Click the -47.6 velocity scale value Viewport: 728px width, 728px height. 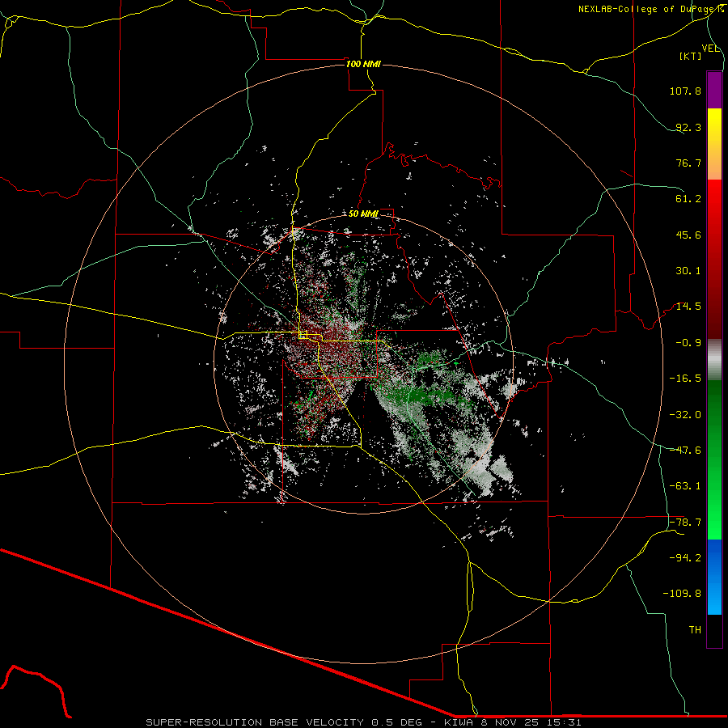coord(685,451)
